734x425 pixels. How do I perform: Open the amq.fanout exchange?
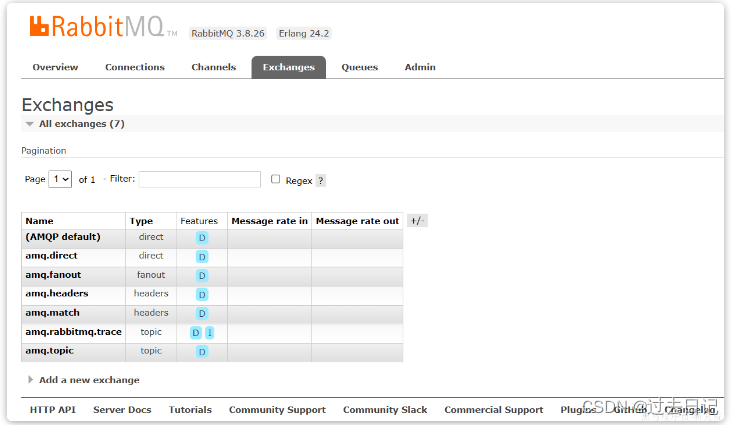point(53,275)
